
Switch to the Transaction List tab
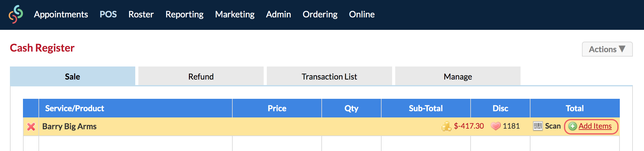click(329, 76)
